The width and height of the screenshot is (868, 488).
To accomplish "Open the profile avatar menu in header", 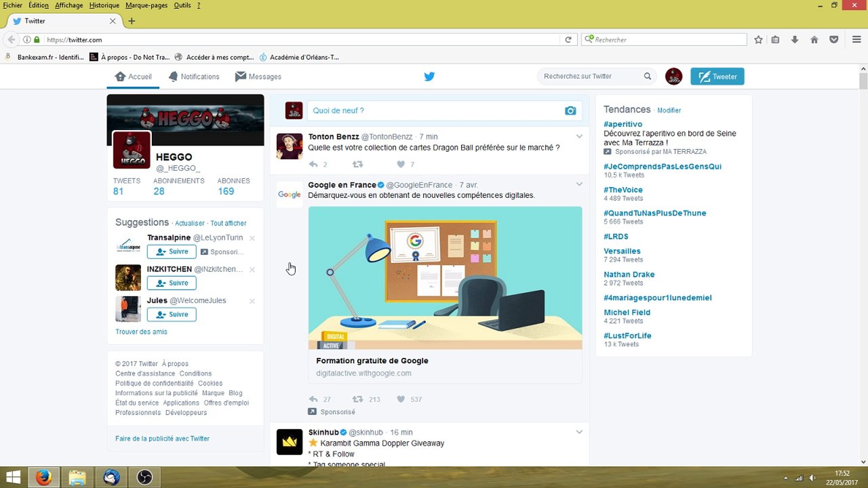I will [673, 77].
